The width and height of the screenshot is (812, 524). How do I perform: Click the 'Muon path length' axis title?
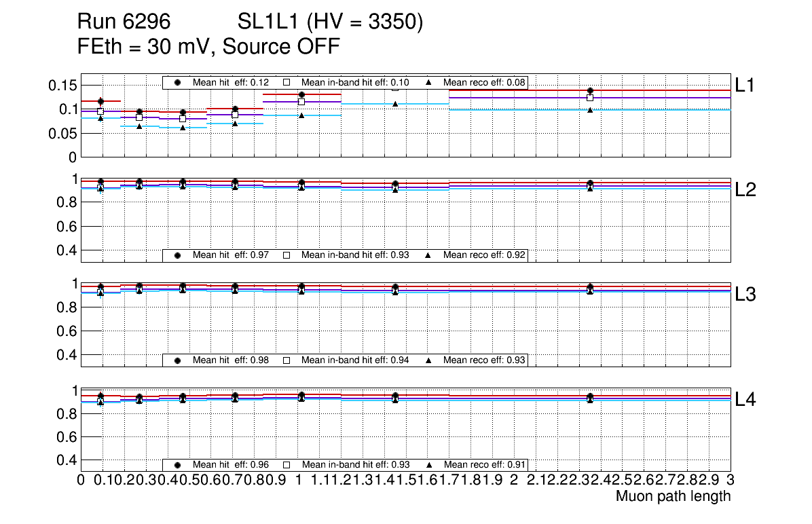tap(673, 496)
